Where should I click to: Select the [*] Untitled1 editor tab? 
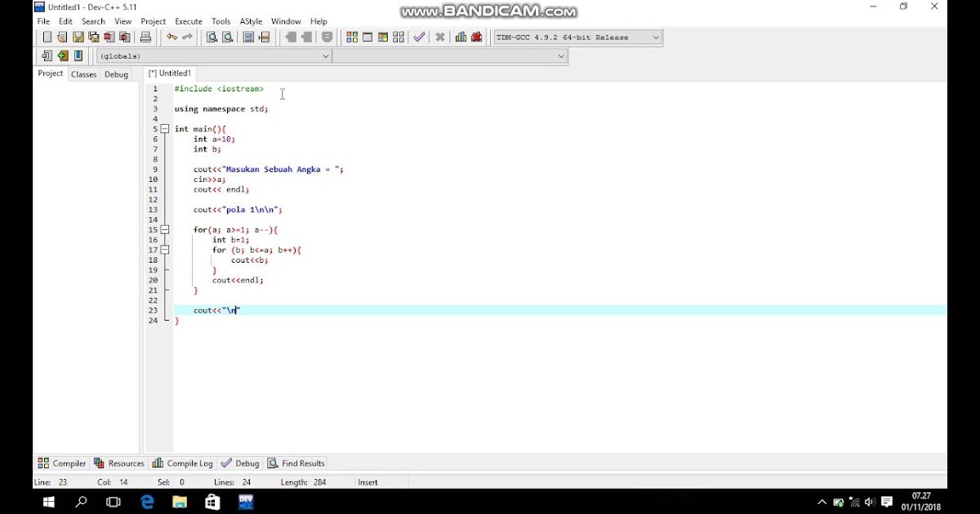[170, 73]
